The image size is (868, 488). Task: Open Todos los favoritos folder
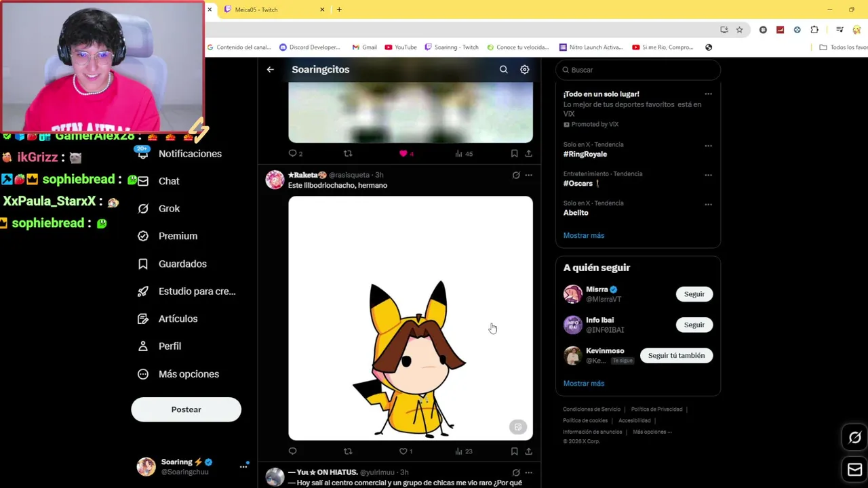844,47
